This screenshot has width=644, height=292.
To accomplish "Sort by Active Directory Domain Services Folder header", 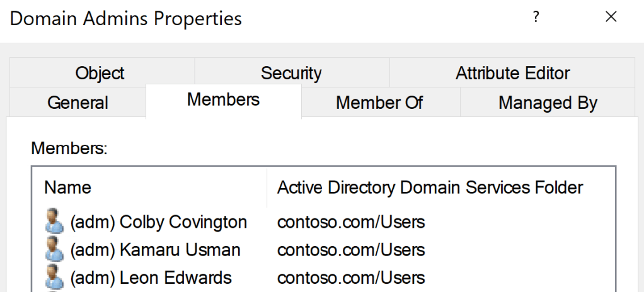I will click(x=430, y=188).
